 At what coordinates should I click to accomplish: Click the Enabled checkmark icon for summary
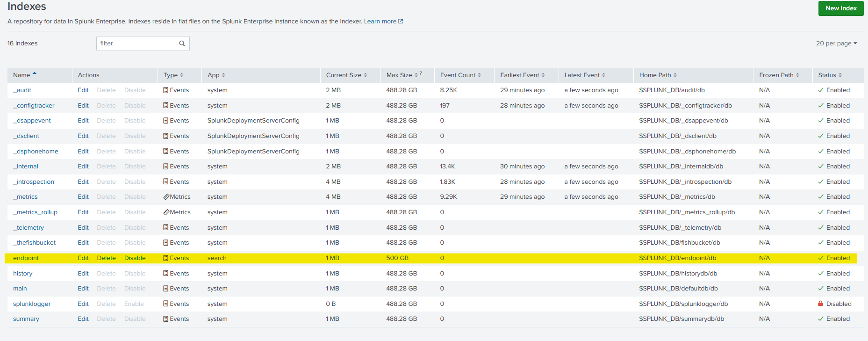click(x=821, y=319)
